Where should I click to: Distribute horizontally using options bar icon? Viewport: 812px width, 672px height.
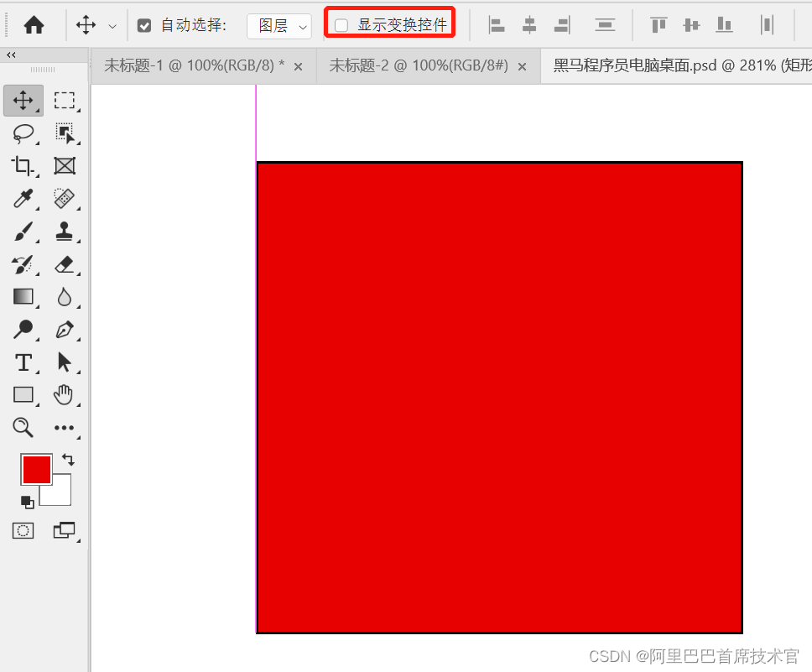click(x=767, y=25)
